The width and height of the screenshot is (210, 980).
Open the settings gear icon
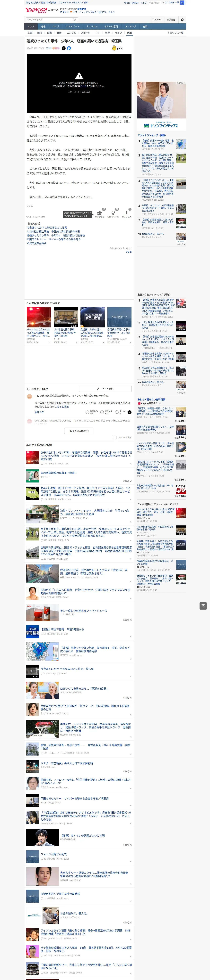tap(182, 20)
